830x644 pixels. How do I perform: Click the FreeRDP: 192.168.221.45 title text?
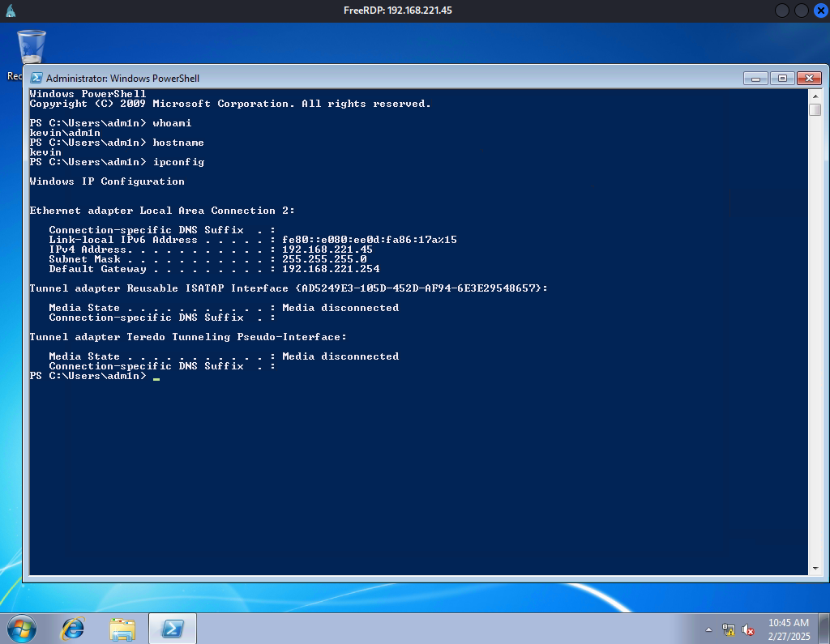point(397,11)
